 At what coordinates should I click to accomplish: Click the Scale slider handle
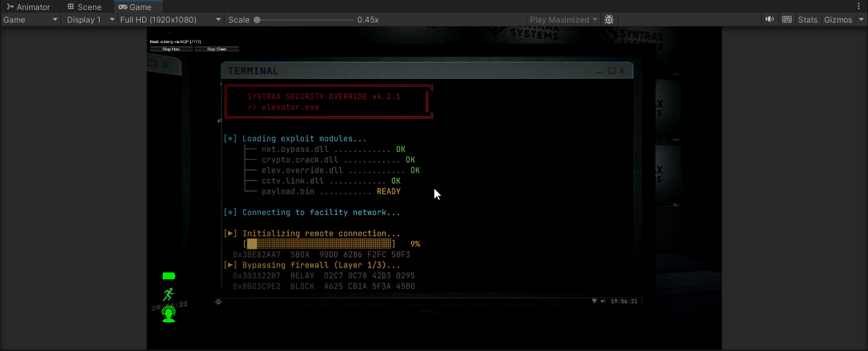click(257, 20)
